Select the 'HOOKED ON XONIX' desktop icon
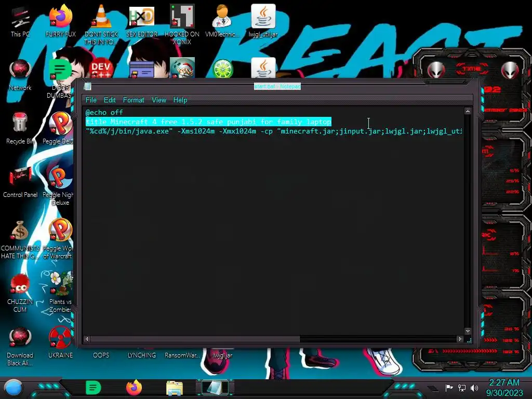 point(182,24)
